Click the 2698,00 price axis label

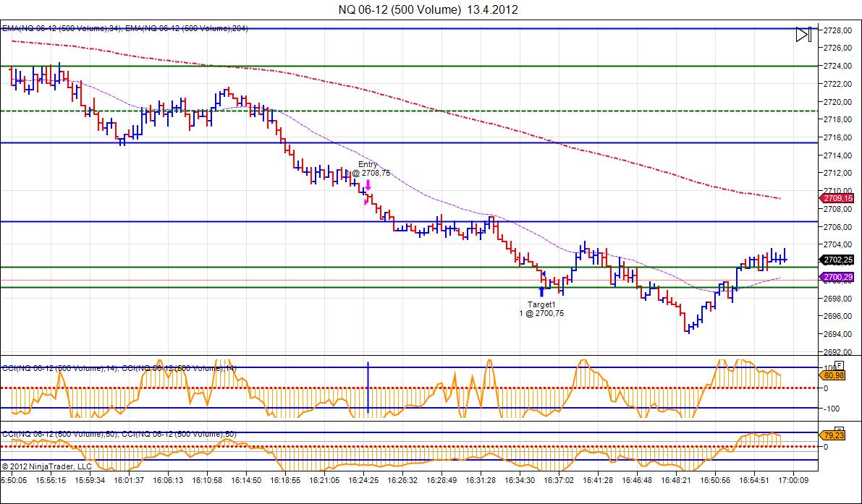click(837, 298)
